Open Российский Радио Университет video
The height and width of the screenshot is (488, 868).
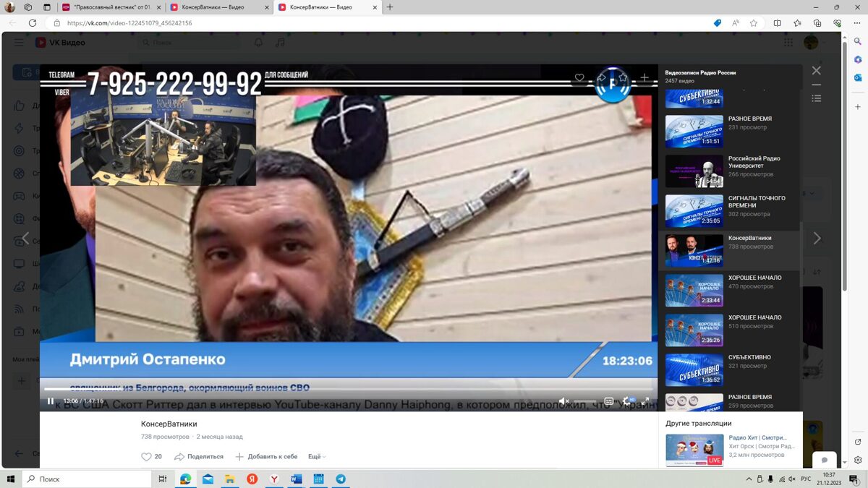[x=731, y=171]
